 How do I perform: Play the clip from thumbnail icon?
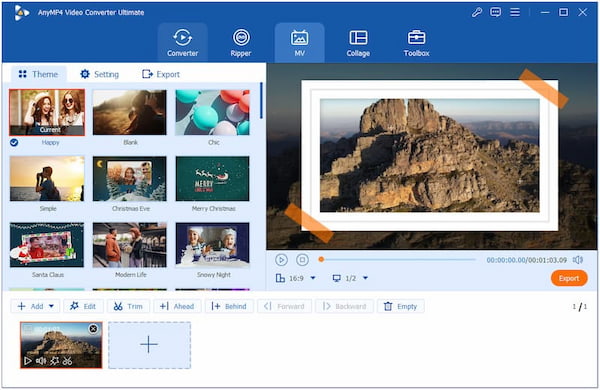[28, 361]
